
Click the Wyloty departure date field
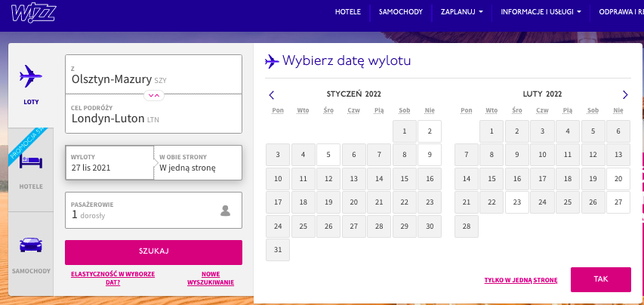click(x=109, y=162)
